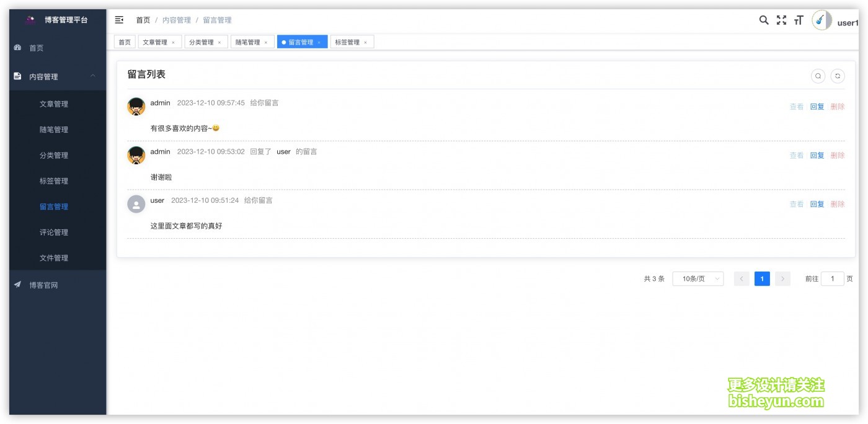Click admin avatar on 09:57:45 message
The height and width of the screenshot is (424, 868).
pyautogui.click(x=136, y=107)
